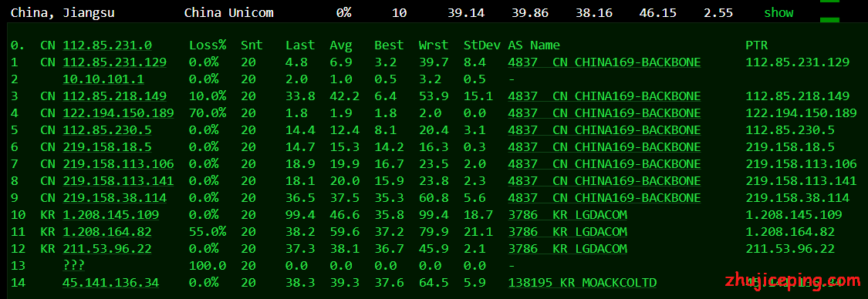The width and height of the screenshot is (868, 299).
Task: Select the "China Unicom" provider text
Action: point(229,12)
